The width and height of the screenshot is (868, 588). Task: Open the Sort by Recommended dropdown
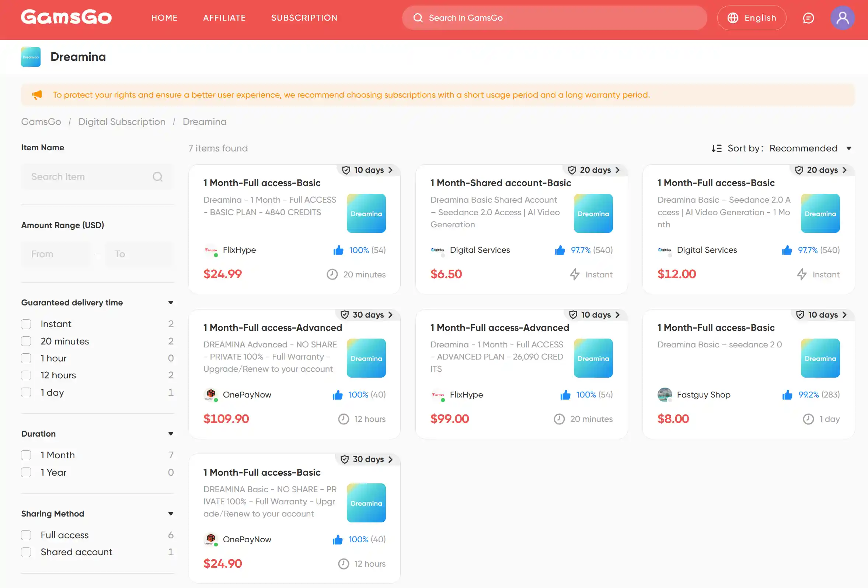pos(810,148)
